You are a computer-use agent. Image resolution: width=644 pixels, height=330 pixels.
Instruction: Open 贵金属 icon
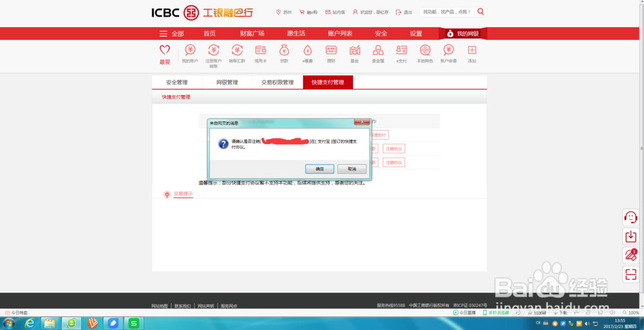(x=378, y=50)
